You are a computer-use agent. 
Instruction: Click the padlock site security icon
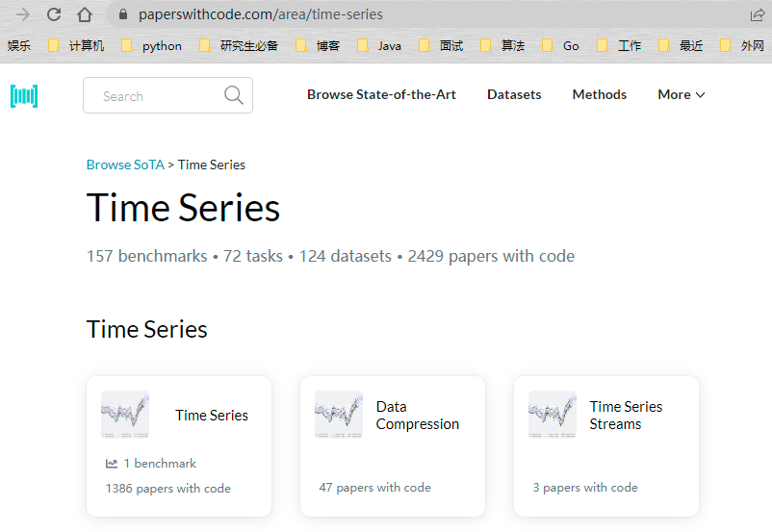click(122, 14)
